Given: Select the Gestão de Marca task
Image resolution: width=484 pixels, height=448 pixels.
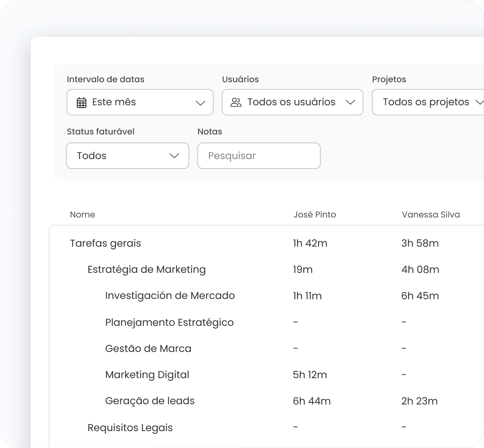Looking at the screenshot, I should tap(148, 348).
